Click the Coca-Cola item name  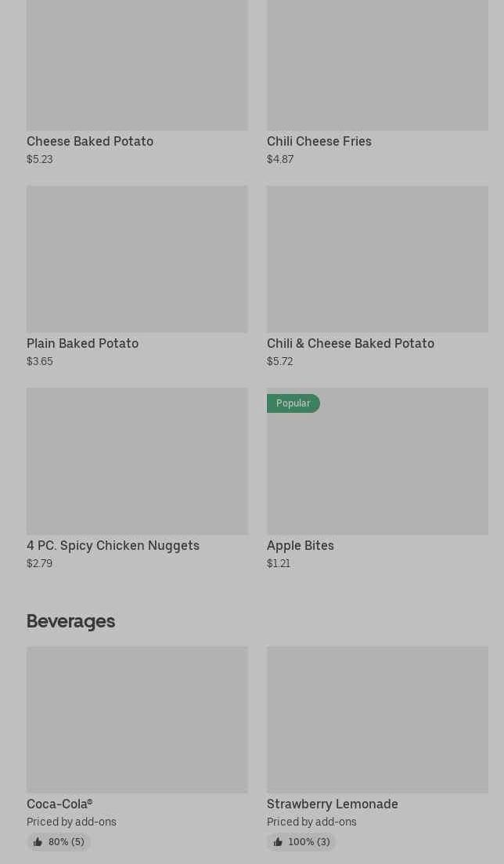click(x=59, y=804)
